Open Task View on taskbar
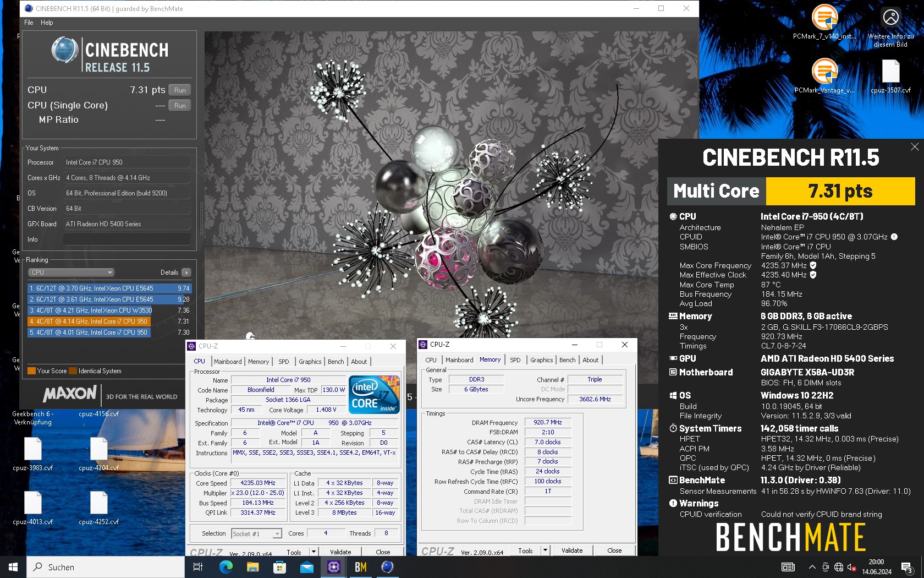Screen dimensions: 924x578 [x=199, y=567]
